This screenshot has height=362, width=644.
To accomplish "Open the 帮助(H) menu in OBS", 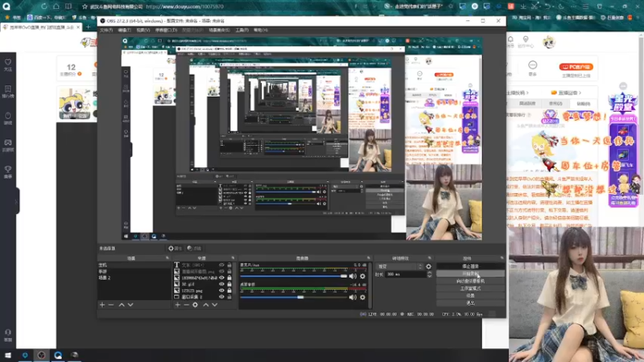I will (x=261, y=31).
